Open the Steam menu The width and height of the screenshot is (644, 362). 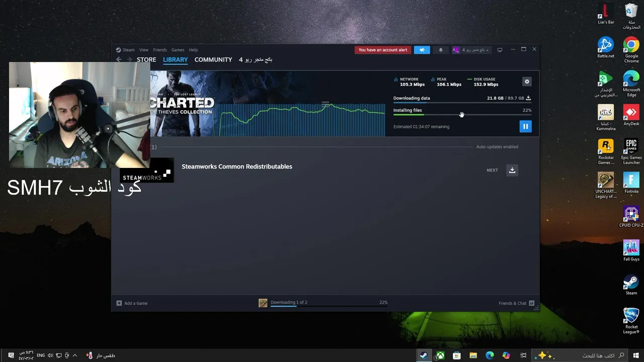pyautogui.click(x=128, y=50)
